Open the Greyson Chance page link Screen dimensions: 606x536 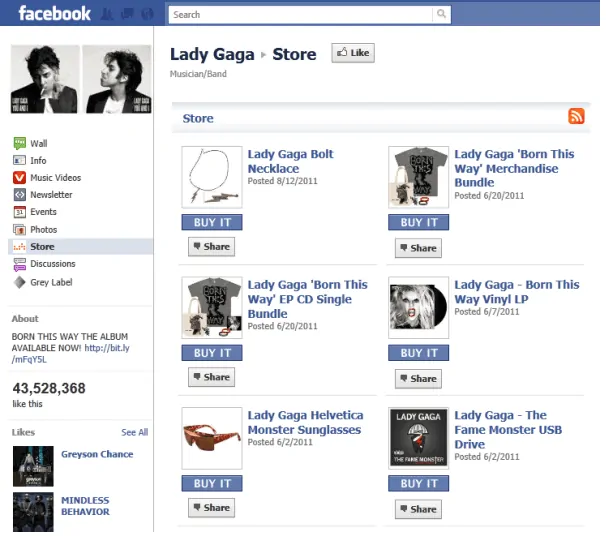point(96,454)
